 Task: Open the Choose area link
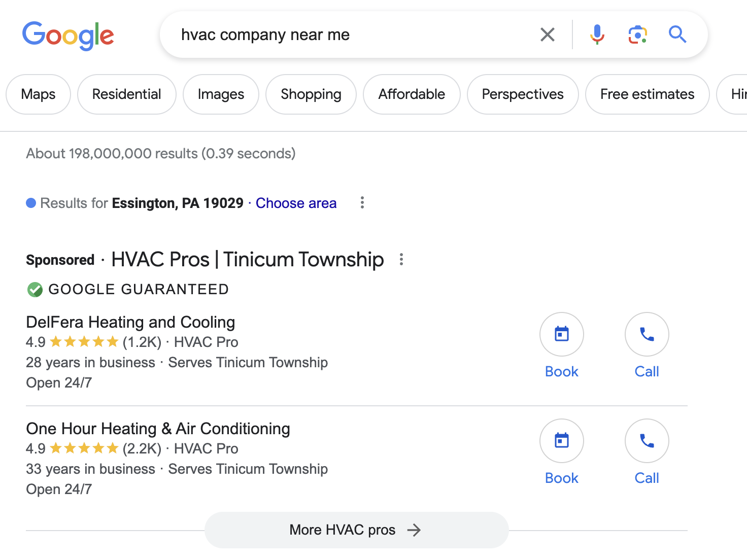coord(296,203)
